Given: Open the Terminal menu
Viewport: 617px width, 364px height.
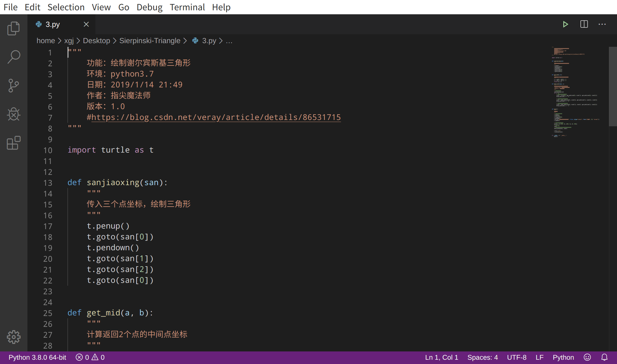Looking at the screenshot, I should [x=187, y=7].
